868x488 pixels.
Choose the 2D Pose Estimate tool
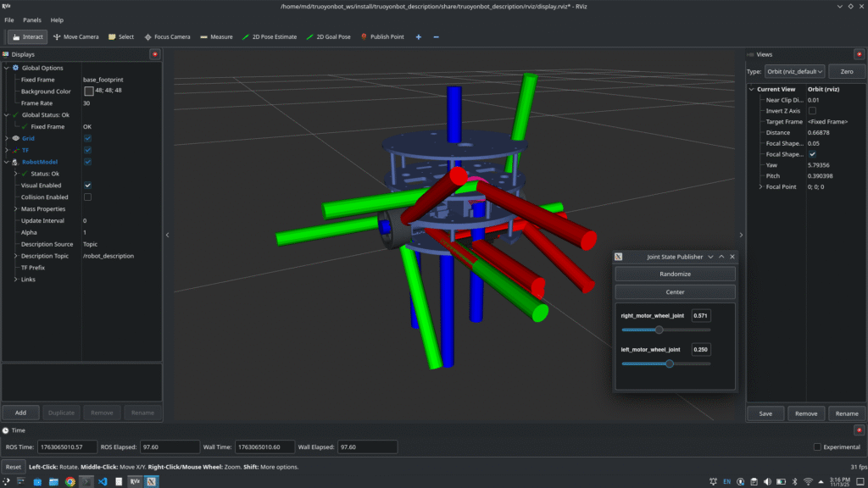(270, 37)
